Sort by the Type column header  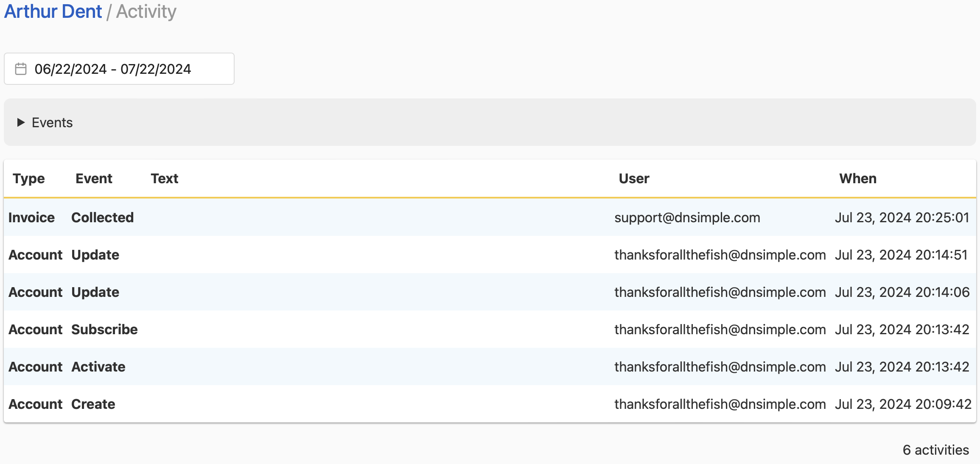point(28,179)
